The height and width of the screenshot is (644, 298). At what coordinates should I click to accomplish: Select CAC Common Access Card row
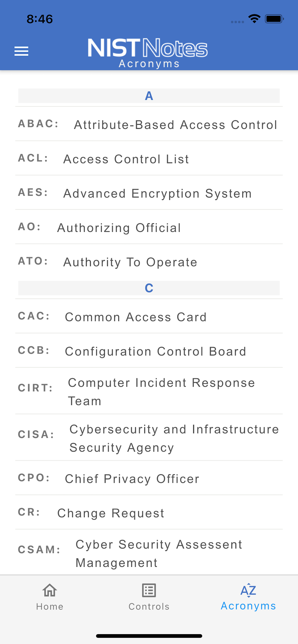click(149, 316)
